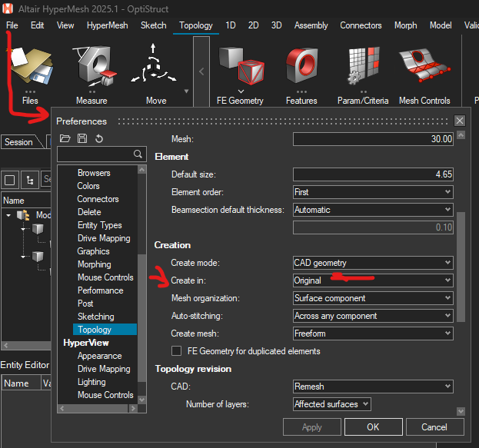
Task: Enable FE Geometry for duplicated elements checkbox
Action: tap(176, 351)
